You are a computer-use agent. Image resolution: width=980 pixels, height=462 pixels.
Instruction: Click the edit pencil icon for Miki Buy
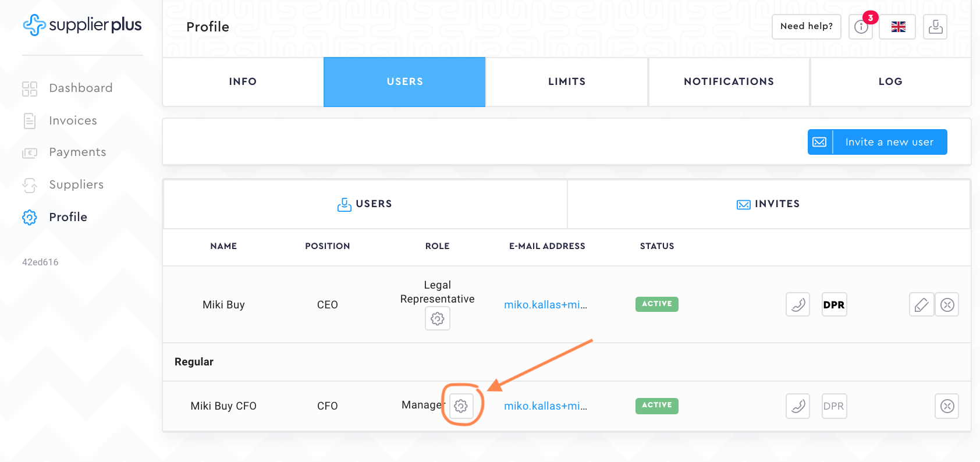[x=921, y=304]
